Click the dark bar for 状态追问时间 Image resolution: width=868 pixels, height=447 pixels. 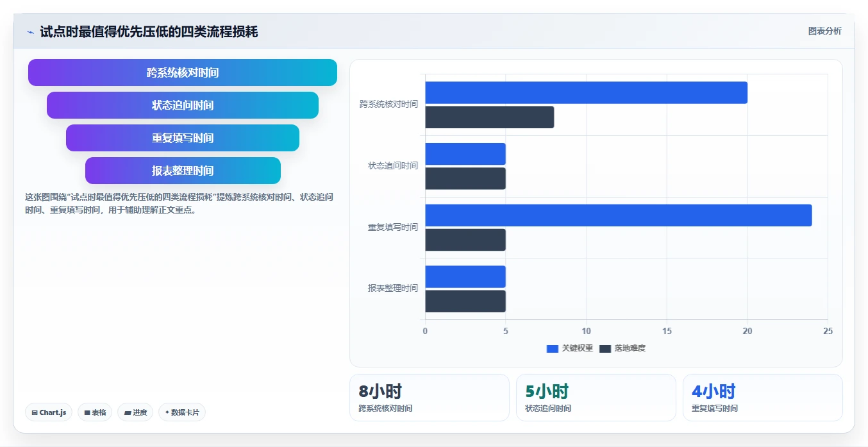tap(465, 178)
